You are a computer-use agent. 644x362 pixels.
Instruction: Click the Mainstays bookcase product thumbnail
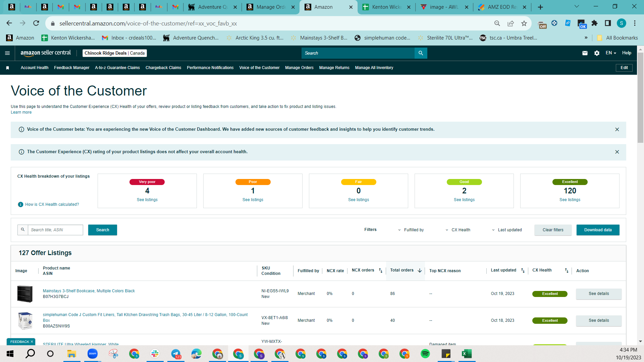pos(25,294)
